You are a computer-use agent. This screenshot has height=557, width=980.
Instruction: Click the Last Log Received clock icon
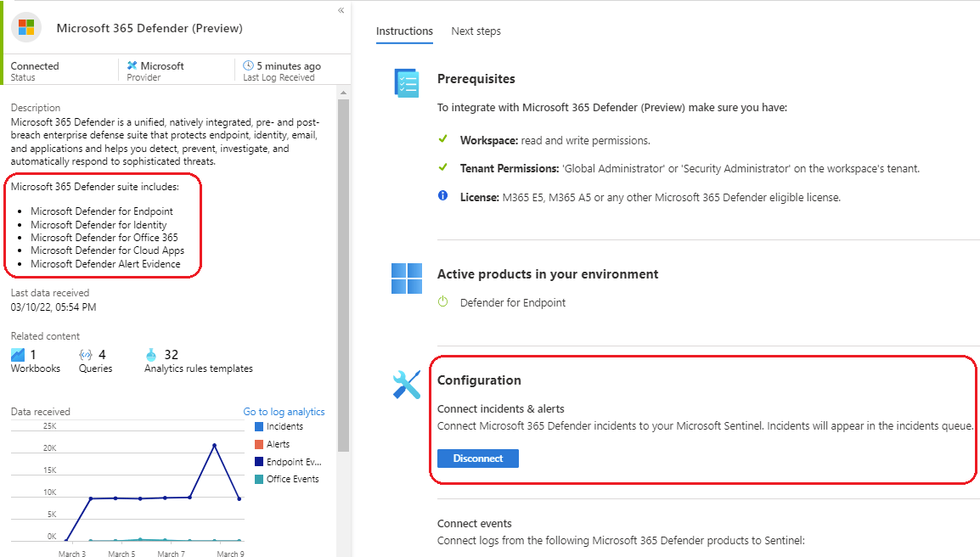[x=247, y=65]
